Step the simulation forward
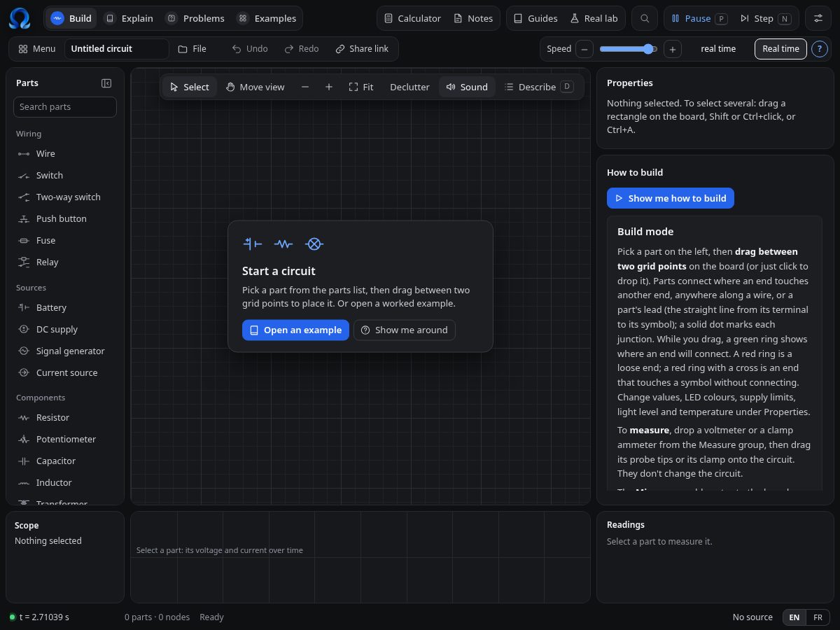840x630 pixels. click(765, 18)
